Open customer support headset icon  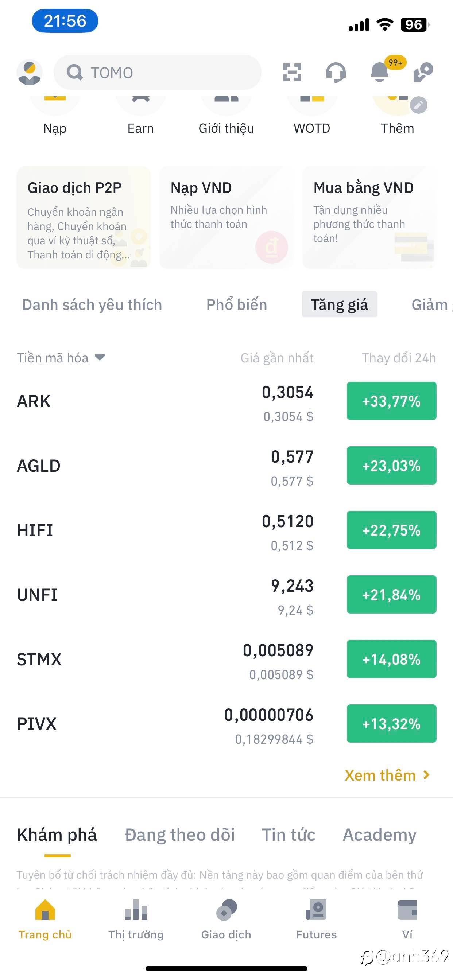coord(336,72)
